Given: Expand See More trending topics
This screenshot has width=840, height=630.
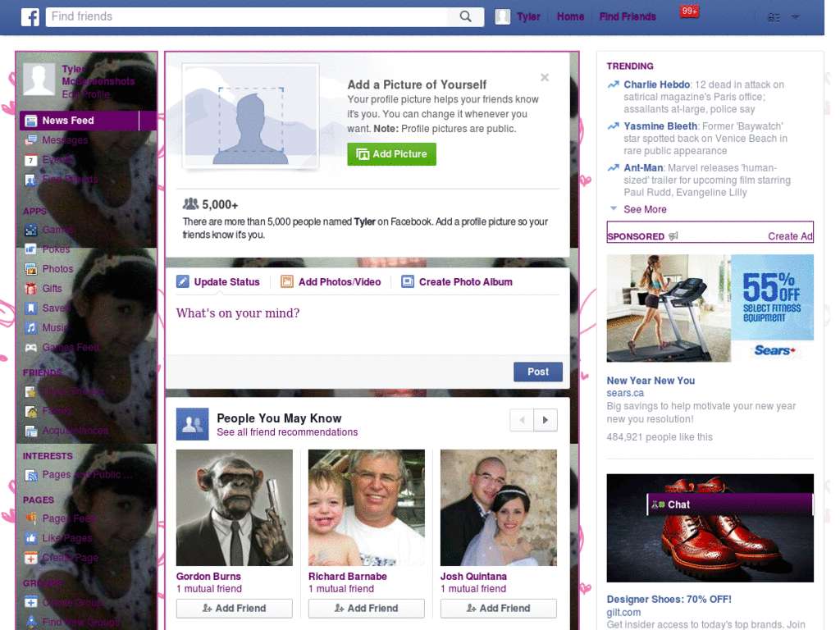Looking at the screenshot, I should click(x=645, y=209).
